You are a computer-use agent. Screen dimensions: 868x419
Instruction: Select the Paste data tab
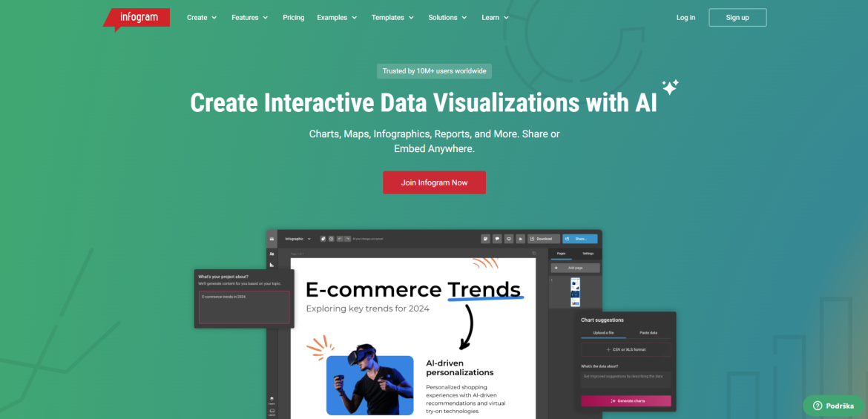(648, 333)
